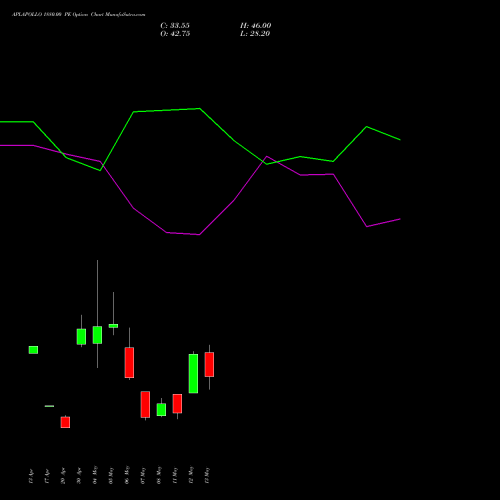The image size is (500, 500).
Task: Select the 04 May date axis label
Action: click(95, 475)
